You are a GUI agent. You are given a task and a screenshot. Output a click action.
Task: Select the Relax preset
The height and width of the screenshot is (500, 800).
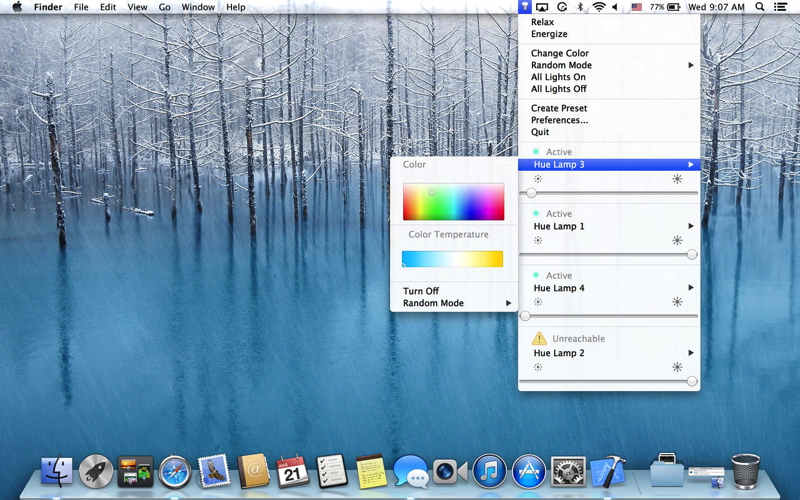542,22
